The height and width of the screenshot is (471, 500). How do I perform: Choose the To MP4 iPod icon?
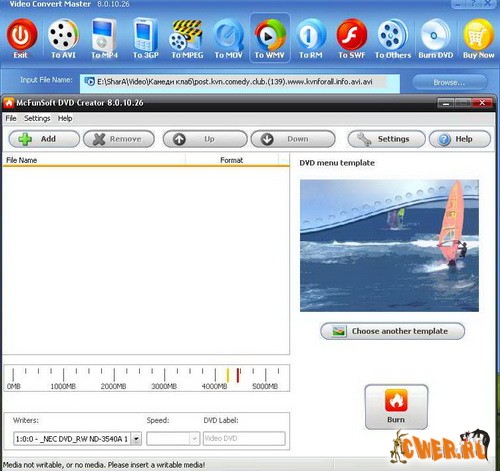(x=104, y=34)
